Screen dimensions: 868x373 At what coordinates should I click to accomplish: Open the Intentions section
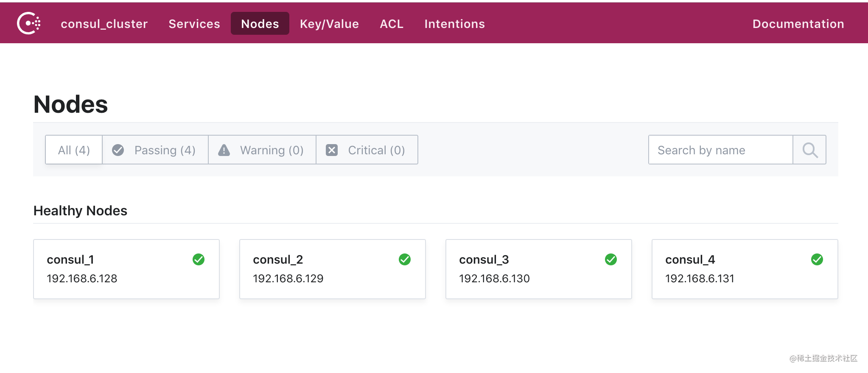click(x=454, y=23)
